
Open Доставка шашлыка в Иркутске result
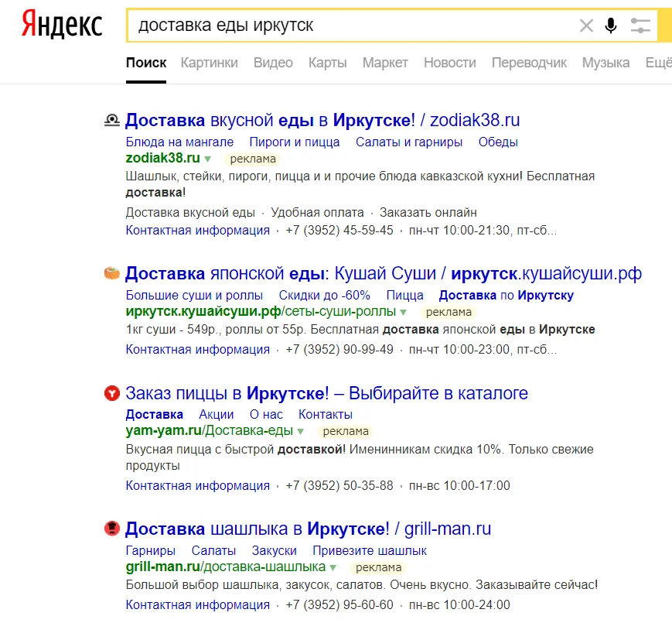(308, 529)
